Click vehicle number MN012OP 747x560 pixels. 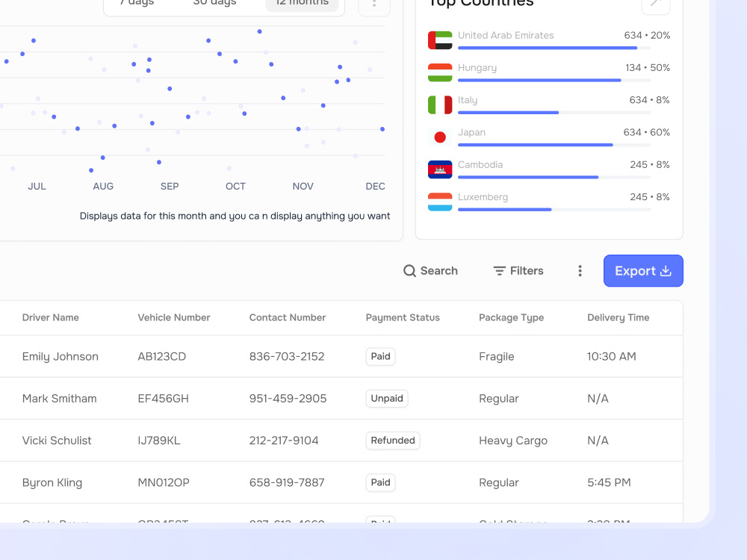pos(164,482)
